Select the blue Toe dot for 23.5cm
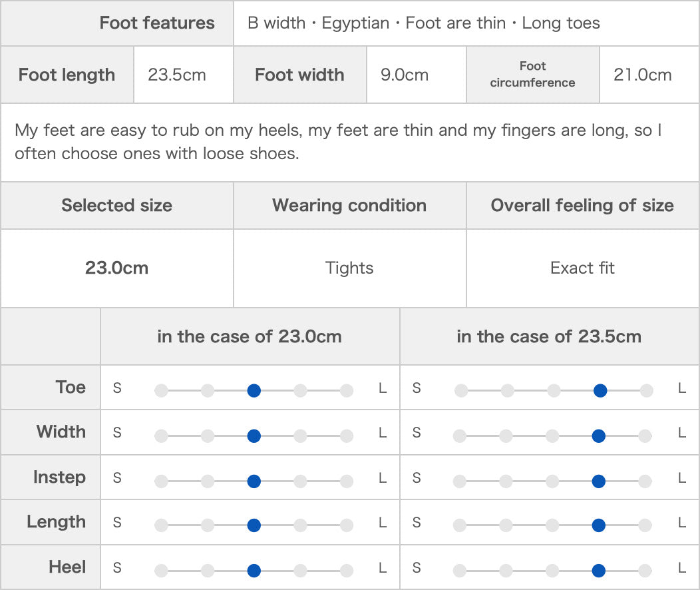This screenshot has width=700, height=590. pyautogui.click(x=600, y=390)
